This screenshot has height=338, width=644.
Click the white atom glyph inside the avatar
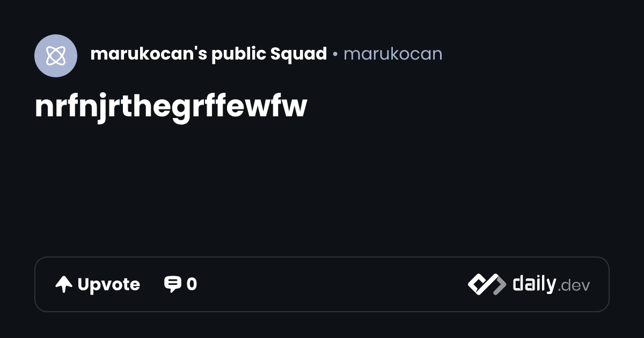56,56
